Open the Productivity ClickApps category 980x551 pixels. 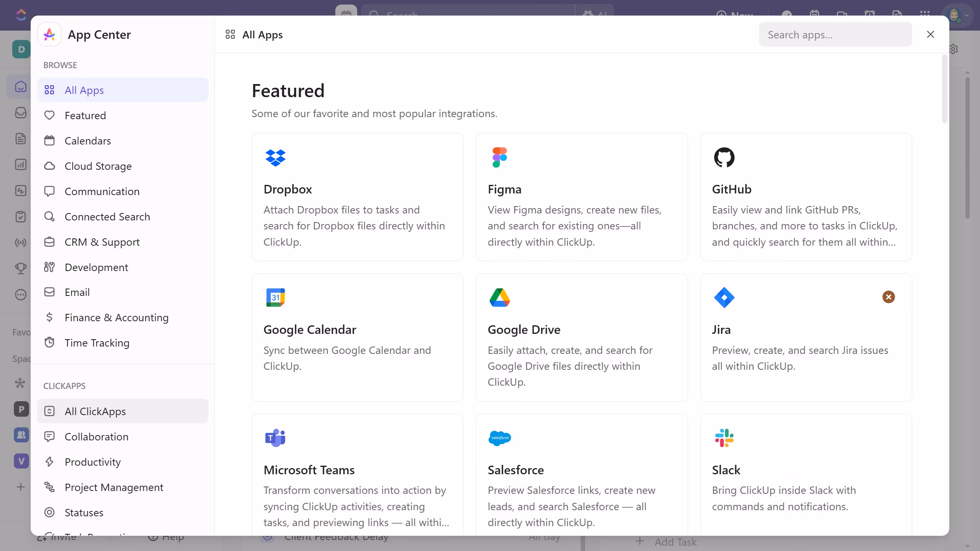pyautogui.click(x=122, y=462)
